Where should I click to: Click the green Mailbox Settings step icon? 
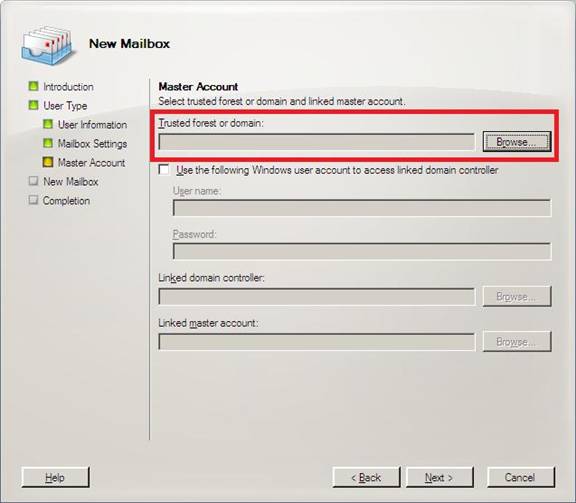coord(48,143)
